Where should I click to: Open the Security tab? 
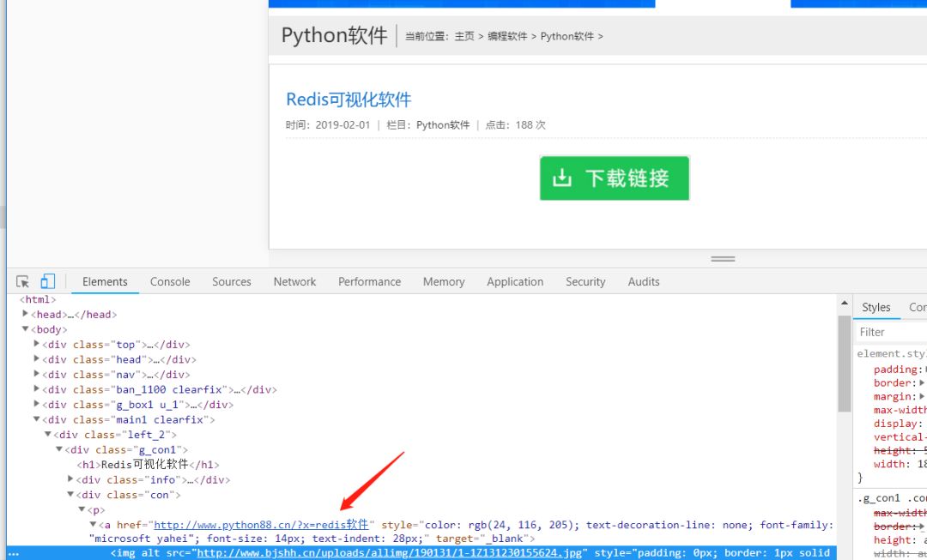[x=585, y=282]
